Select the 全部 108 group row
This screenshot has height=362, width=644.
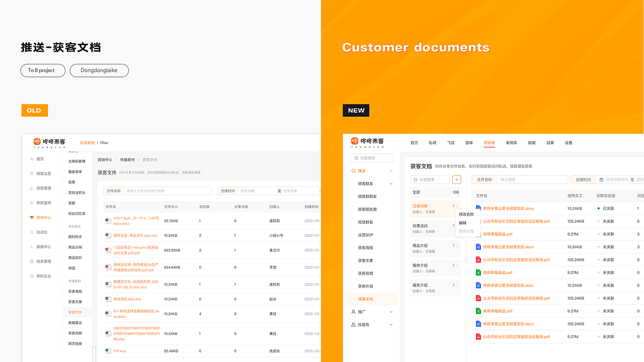[x=436, y=192]
